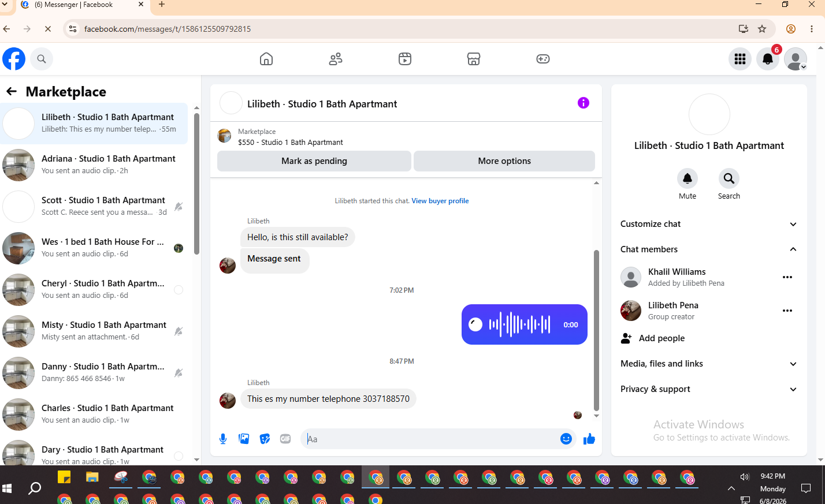825x504 pixels.
Task: Open the Facebook menu grid icon
Action: (x=740, y=59)
